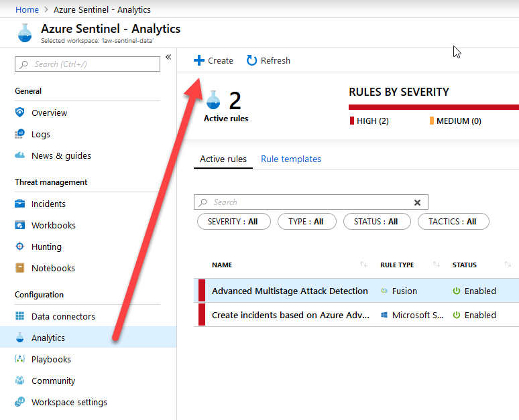Select the Advanced Multistage Attack Detection rule

point(290,291)
